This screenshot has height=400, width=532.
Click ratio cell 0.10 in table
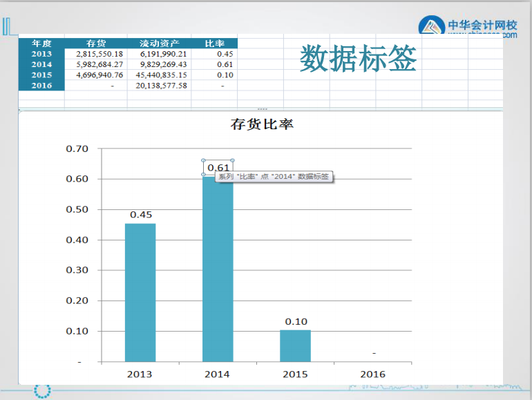click(x=225, y=75)
